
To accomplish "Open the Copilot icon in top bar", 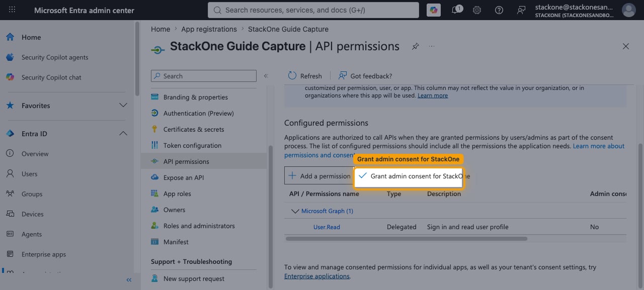I will point(433,10).
